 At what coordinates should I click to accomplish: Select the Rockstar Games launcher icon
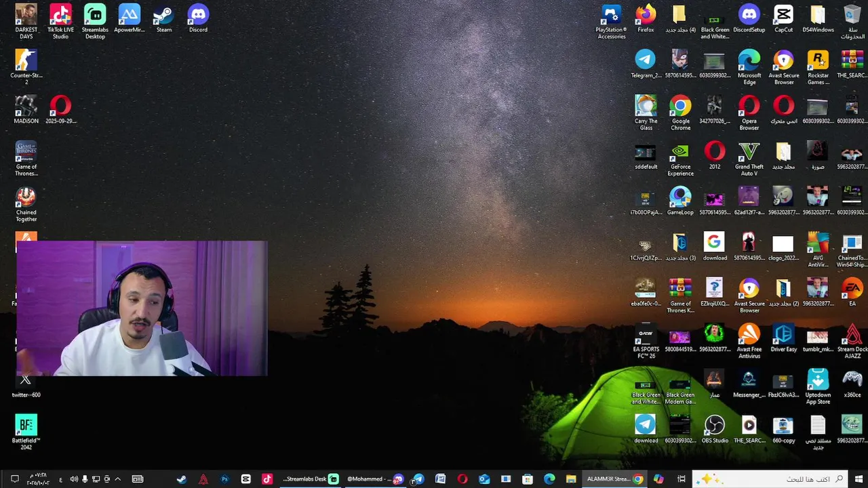tap(818, 67)
